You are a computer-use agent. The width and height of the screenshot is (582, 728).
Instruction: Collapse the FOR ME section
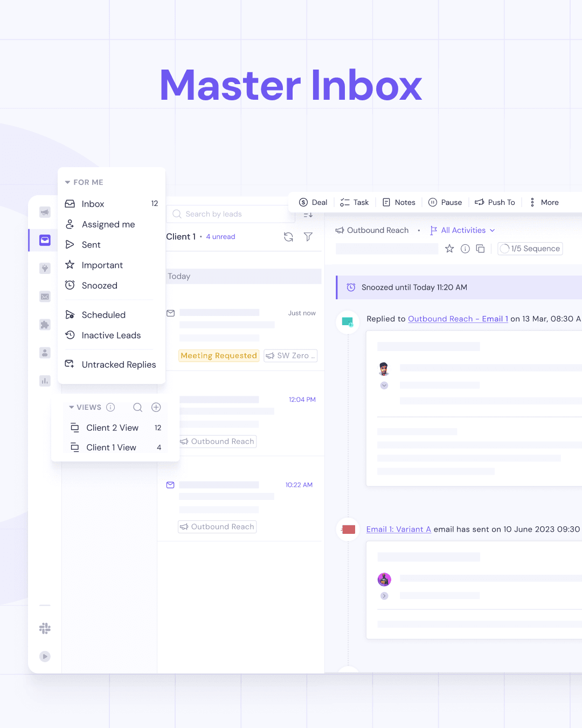point(68,182)
